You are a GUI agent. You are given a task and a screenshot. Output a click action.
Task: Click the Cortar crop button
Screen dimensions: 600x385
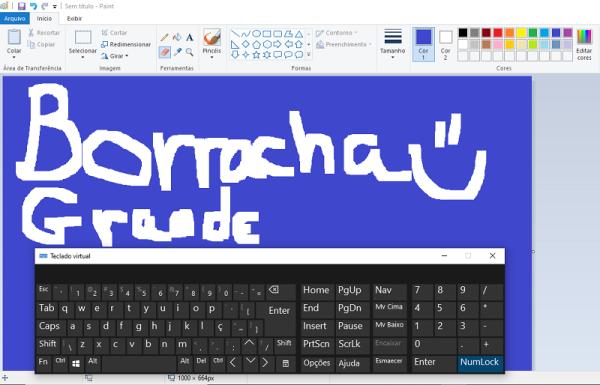114,33
